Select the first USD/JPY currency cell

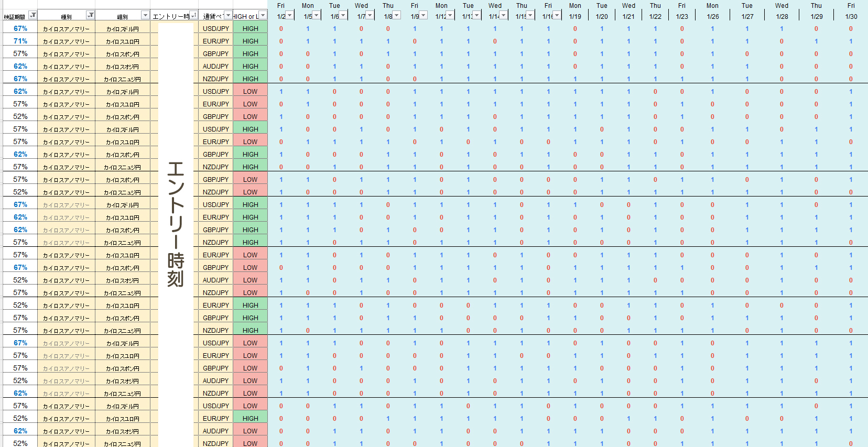point(216,28)
